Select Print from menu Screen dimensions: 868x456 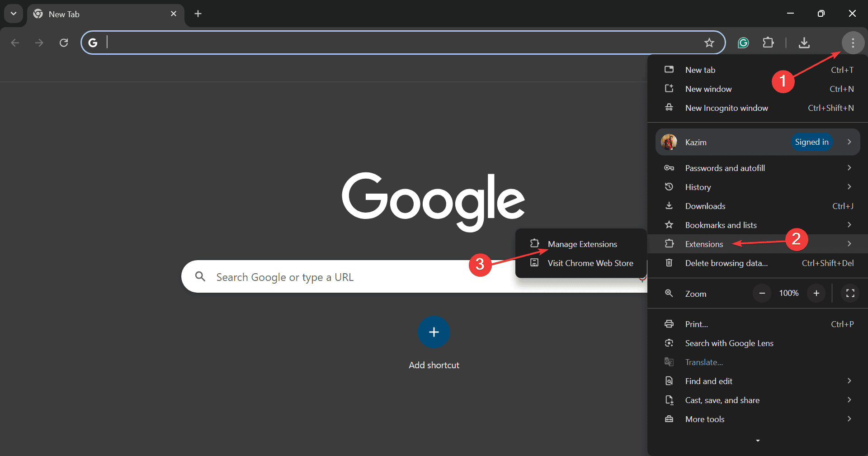click(759, 324)
